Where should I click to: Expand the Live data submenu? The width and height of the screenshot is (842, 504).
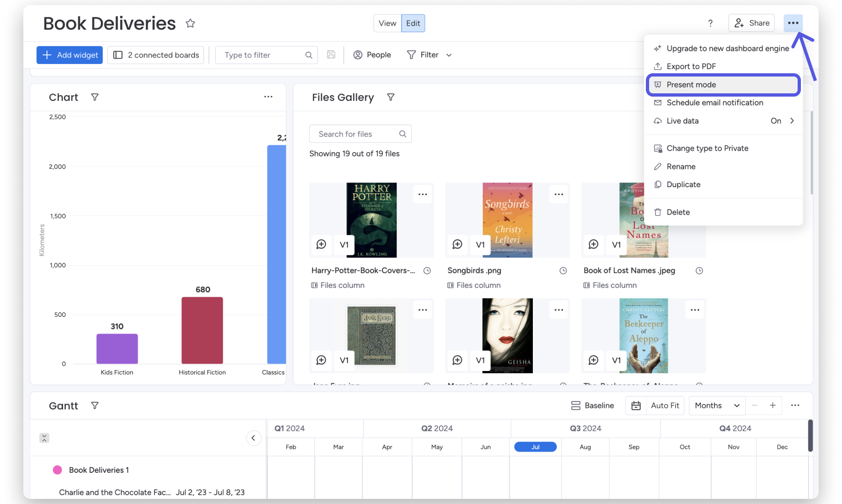(x=724, y=121)
